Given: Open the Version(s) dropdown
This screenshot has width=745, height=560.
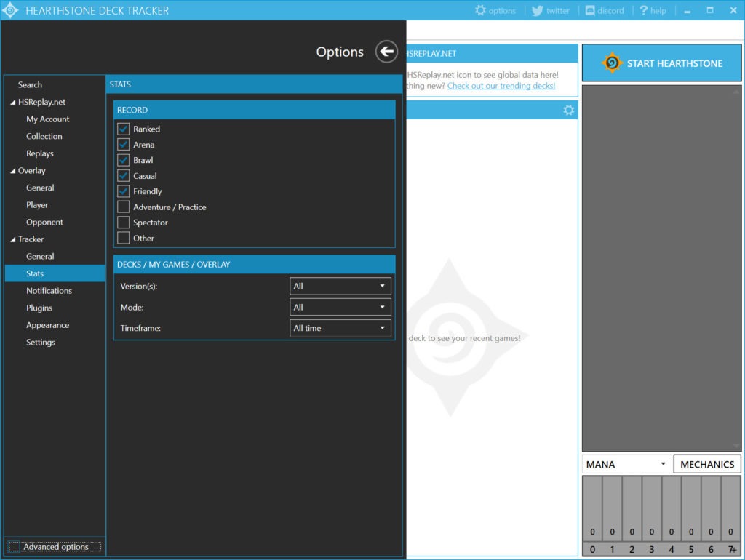Looking at the screenshot, I should 340,286.
